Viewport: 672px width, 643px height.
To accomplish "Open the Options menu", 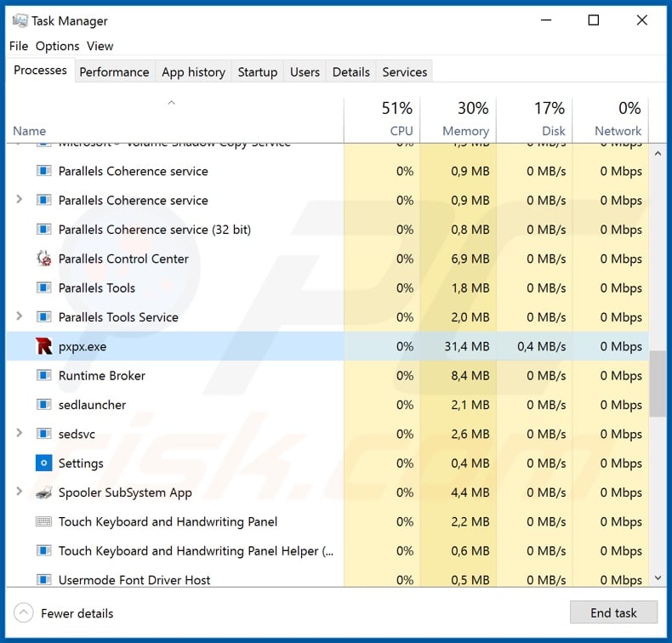I will coord(58,46).
